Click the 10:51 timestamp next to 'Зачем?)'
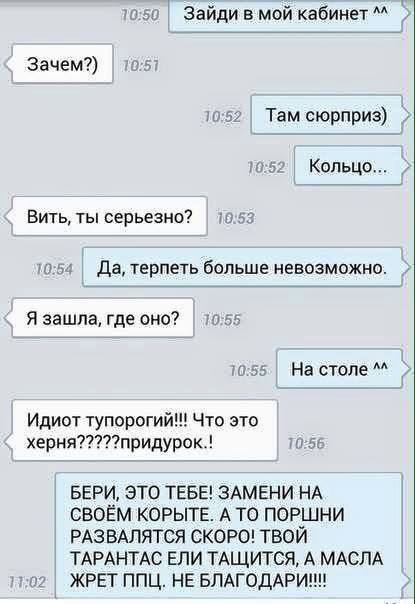415x604 pixels. [x=140, y=66]
